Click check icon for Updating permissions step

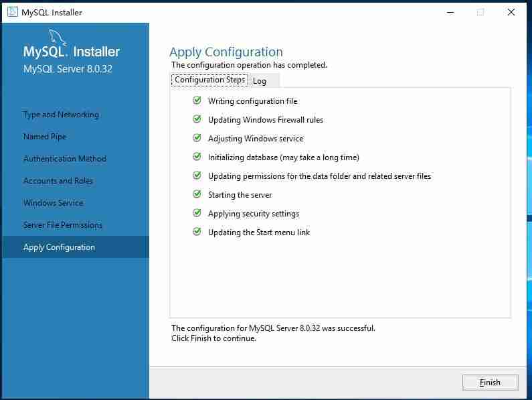click(197, 176)
